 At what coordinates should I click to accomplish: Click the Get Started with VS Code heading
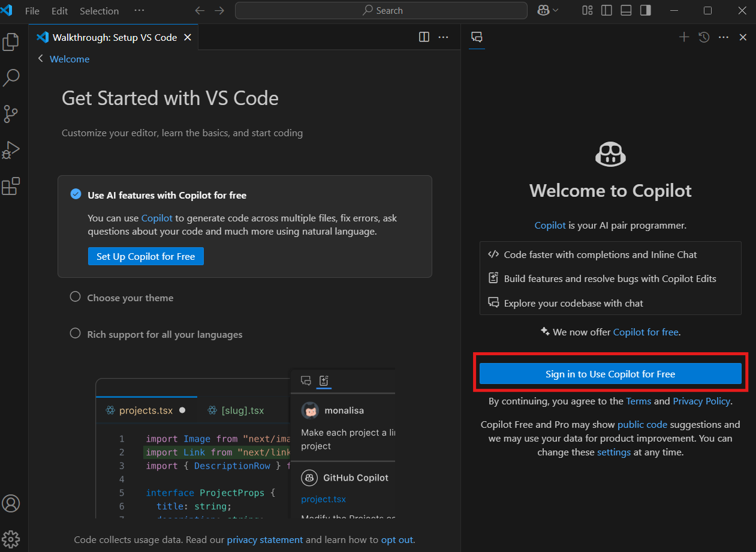click(170, 98)
